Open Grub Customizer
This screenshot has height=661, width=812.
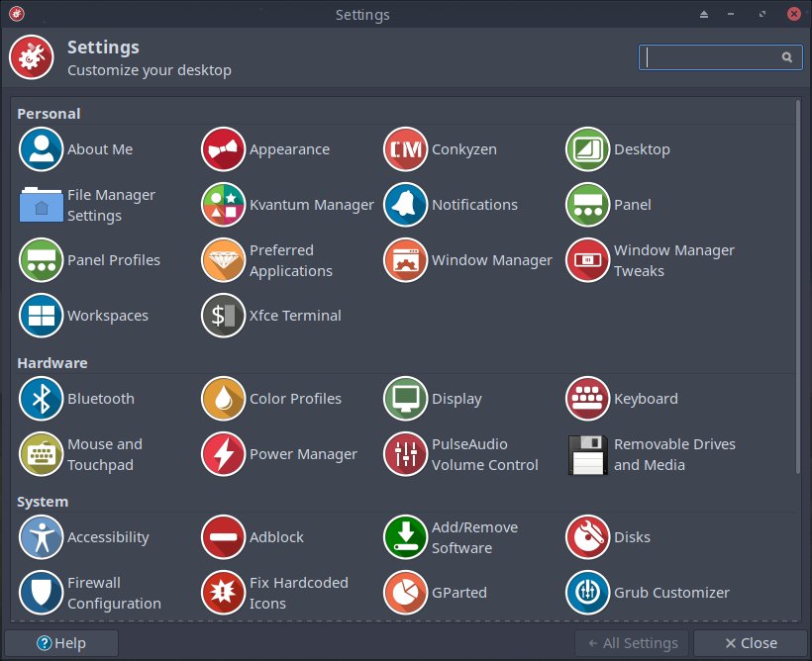pos(587,593)
